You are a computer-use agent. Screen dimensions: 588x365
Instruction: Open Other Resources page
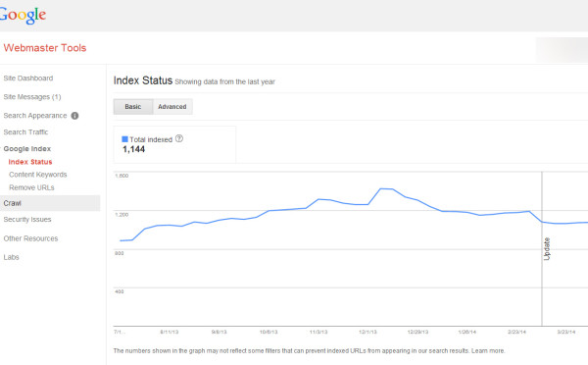30,238
